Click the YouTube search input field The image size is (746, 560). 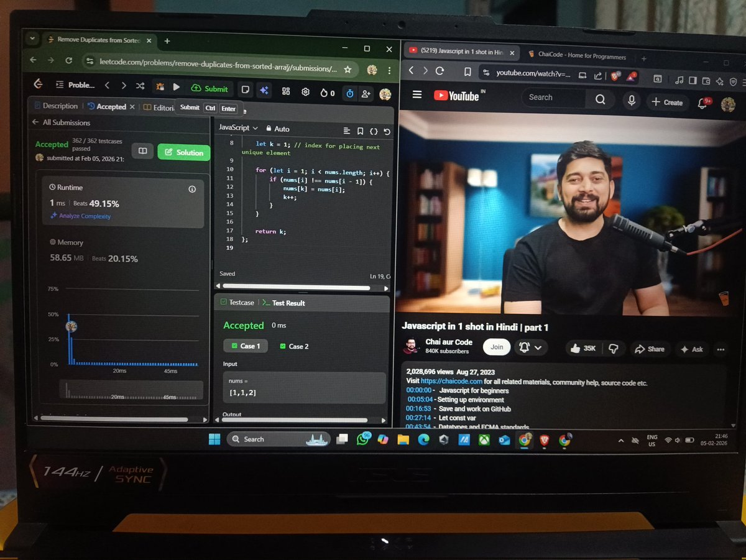click(553, 98)
